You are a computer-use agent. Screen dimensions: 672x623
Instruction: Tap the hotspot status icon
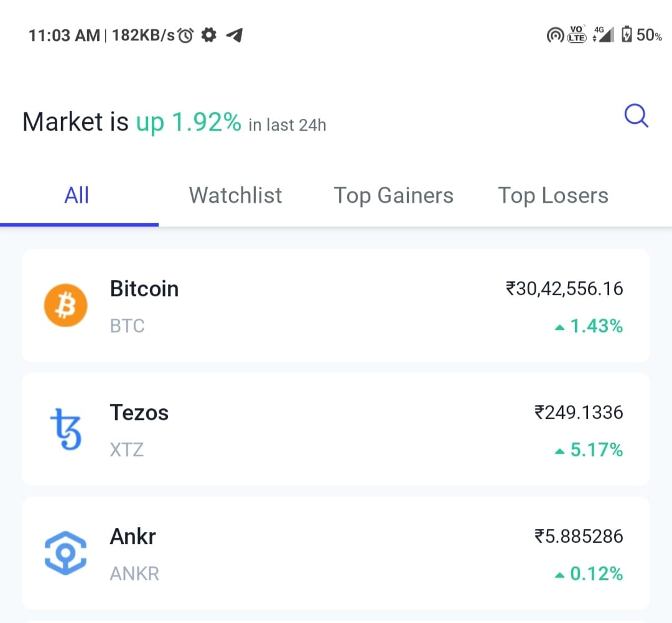pyautogui.click(x=554, y=35)
